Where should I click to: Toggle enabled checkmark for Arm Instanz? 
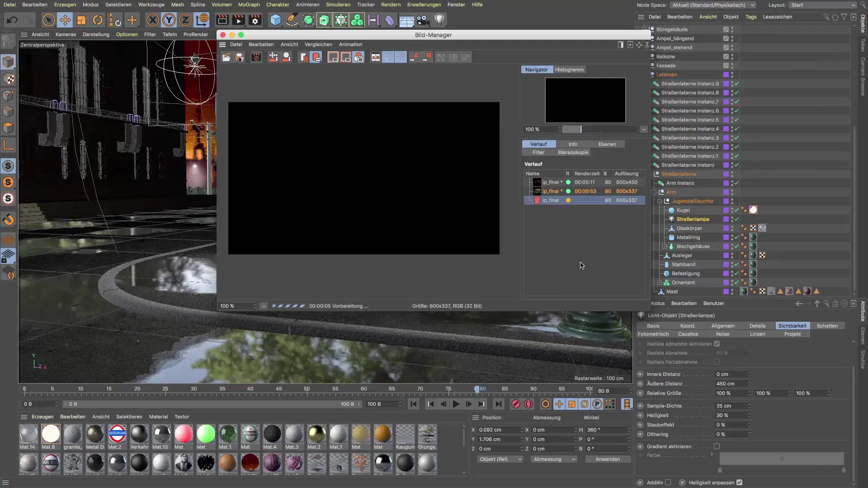(736, 183)
